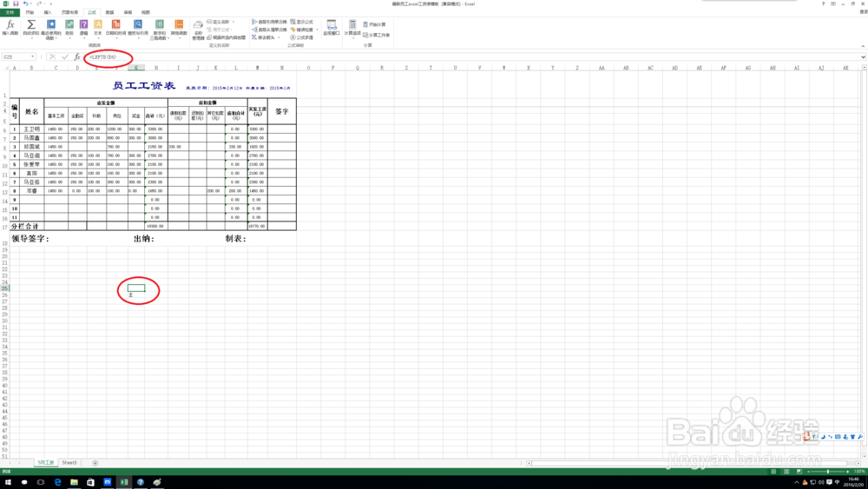Open the Review ribbon tab
The height and width of the screenshot is (489, 868).
tap(128, 12)
